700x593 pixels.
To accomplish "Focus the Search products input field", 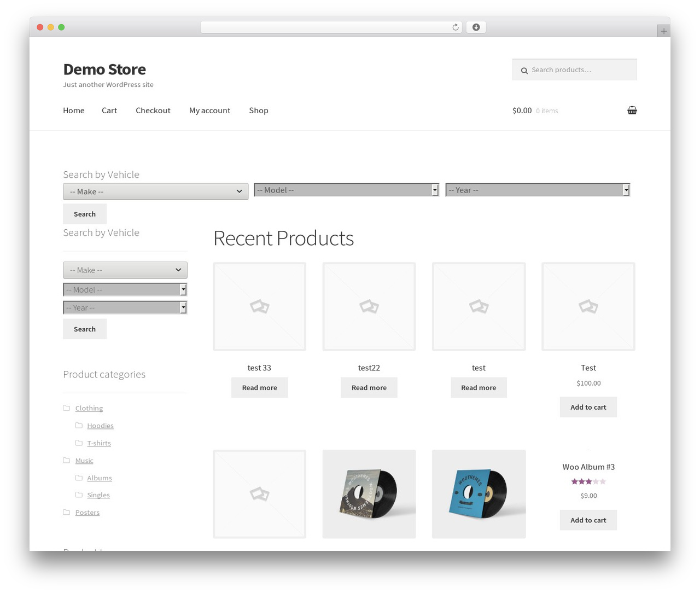I will [x=575, y=69].
